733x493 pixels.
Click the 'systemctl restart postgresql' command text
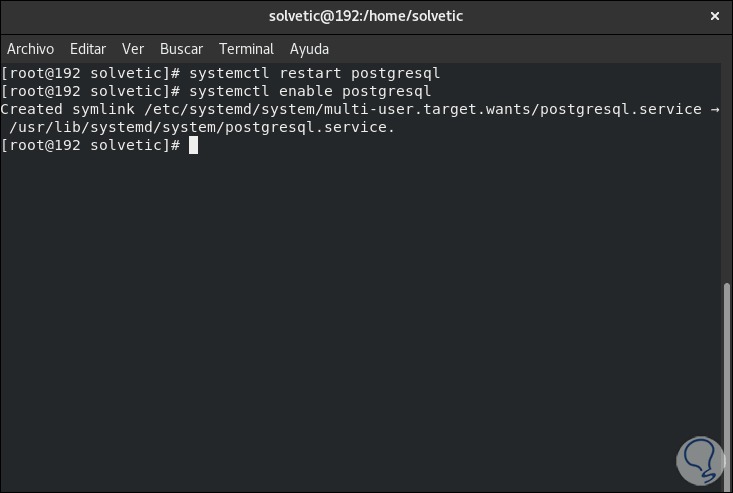coord(314,73)
